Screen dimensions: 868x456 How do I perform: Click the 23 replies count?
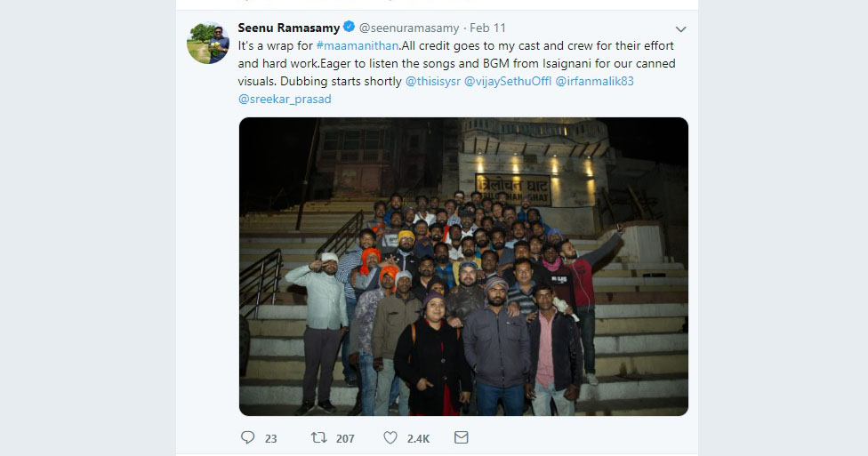point(270,439)
